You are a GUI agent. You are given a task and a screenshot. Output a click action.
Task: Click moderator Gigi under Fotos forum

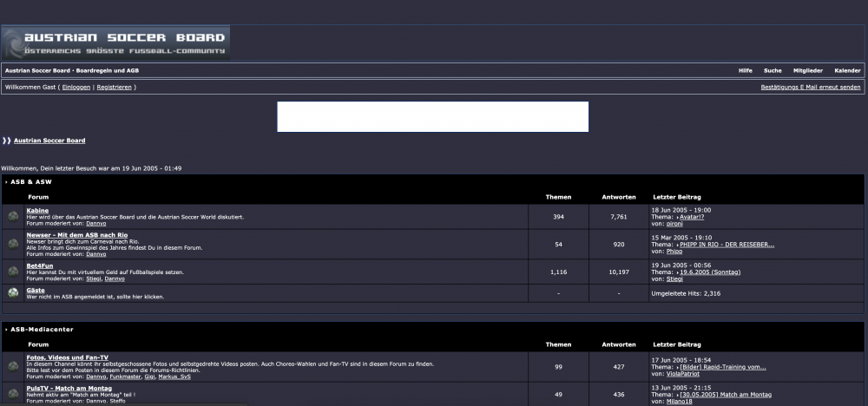149,377
